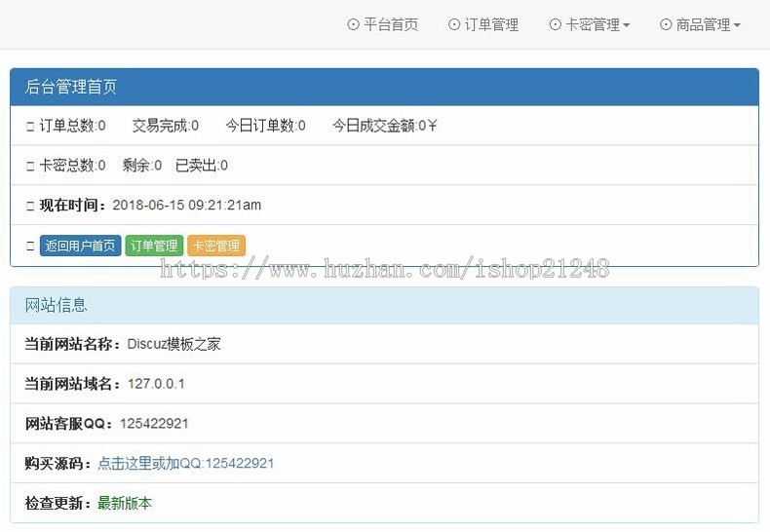The height and width of the screenshot is (532, 770).
Task: Click the orange 卡密管理 button
Action: [x=216, y=246]
